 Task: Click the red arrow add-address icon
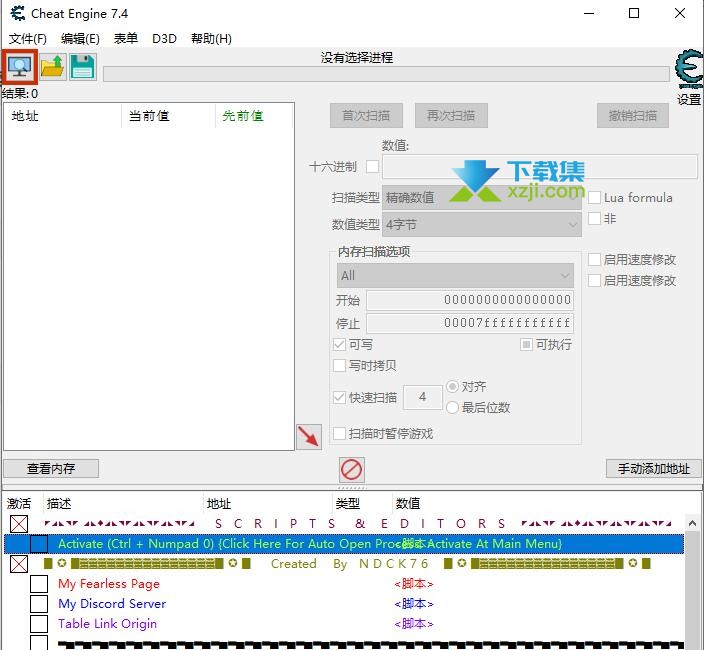click(x=309, y=436)
